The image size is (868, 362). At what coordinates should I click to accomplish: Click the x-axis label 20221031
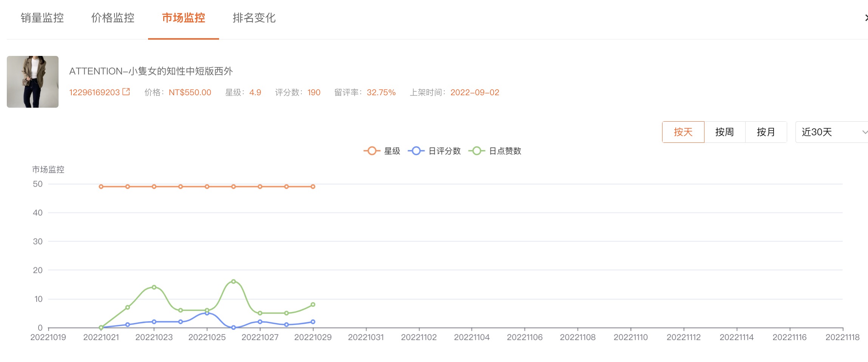[x=366, y=337]
